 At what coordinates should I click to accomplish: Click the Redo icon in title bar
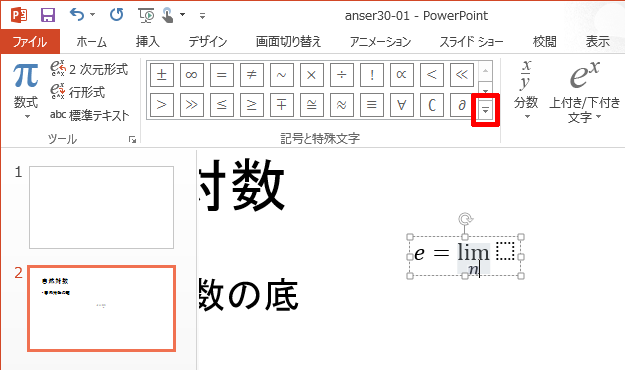point(116,15)
